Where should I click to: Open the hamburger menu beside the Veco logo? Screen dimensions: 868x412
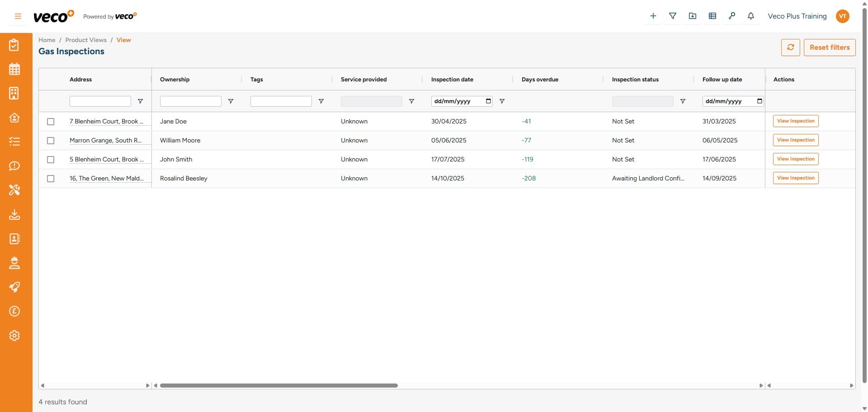[x=18, y=16]
